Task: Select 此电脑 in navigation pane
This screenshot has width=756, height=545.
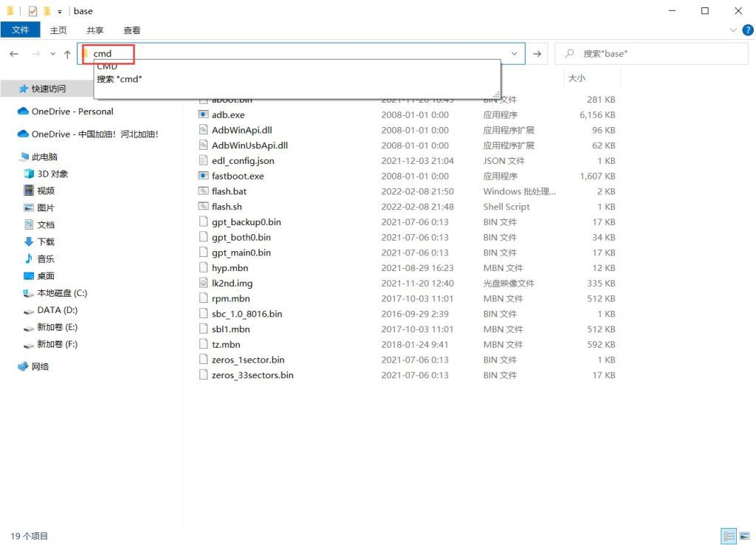Action: 44,157
